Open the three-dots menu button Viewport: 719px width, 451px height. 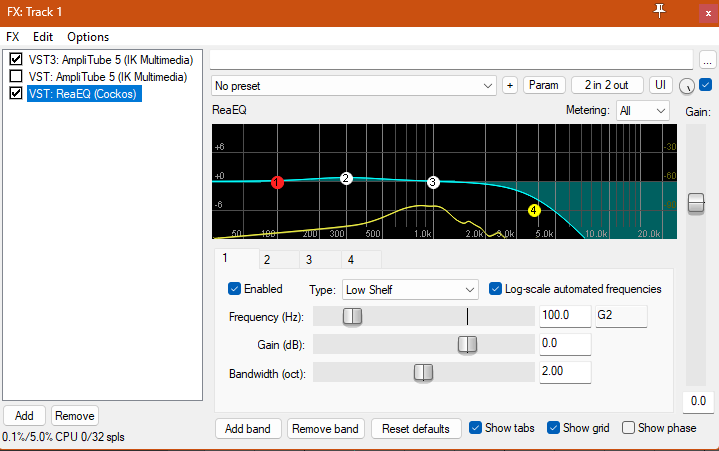point(707,59)
